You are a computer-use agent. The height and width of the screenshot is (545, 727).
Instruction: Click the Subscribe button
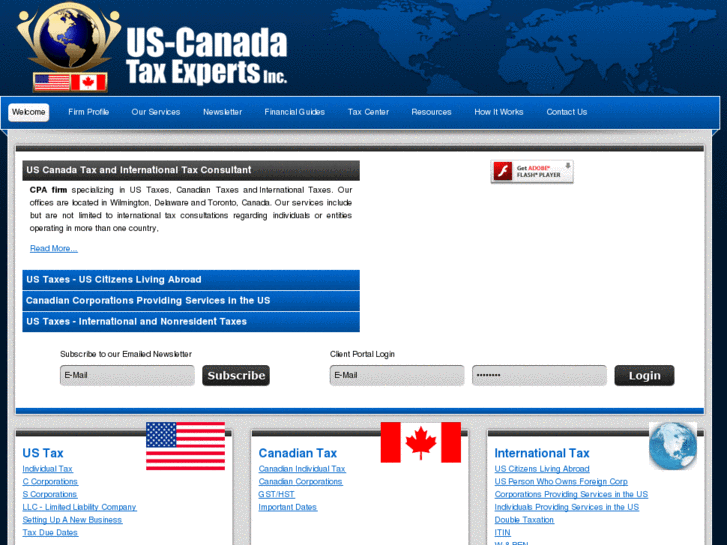[x=236, y=375]
